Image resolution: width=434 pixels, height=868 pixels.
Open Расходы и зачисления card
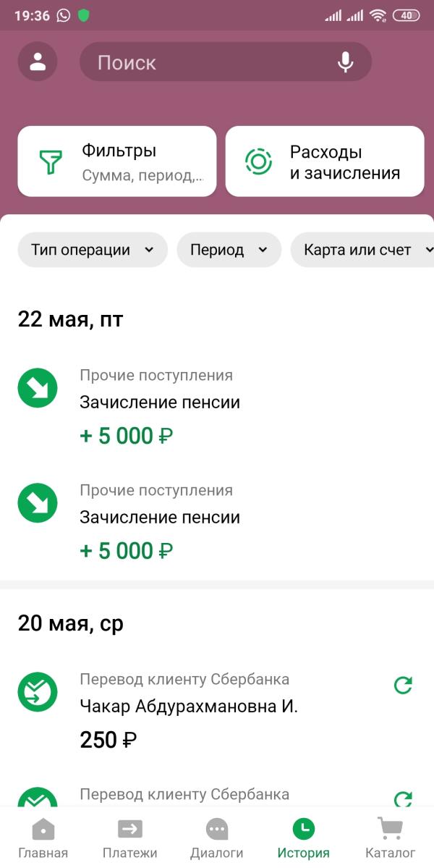coord(325,161)
